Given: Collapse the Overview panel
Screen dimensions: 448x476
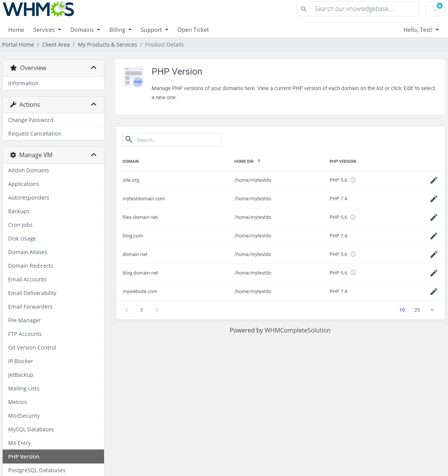Looking at the screenshot, I should (93, 67).
